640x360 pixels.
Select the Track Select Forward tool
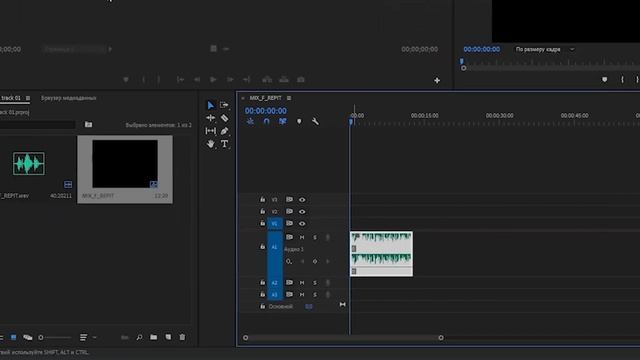point(224,105)
